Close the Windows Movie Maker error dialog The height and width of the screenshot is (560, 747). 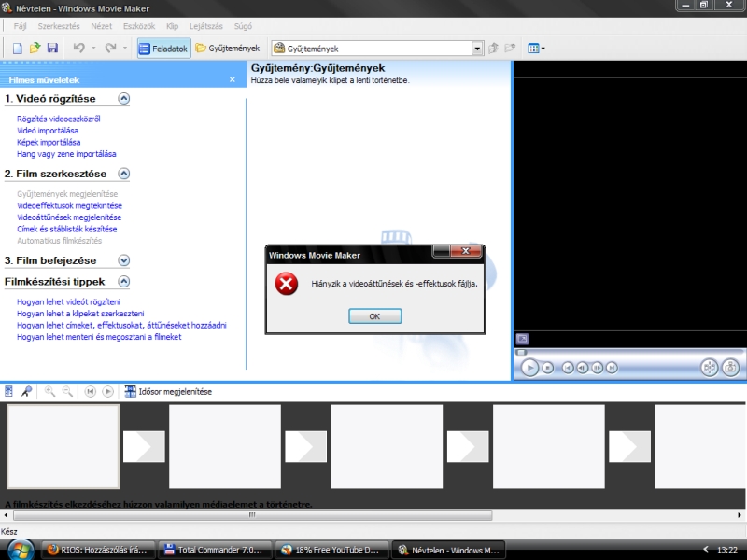click(x=466, y=251)
